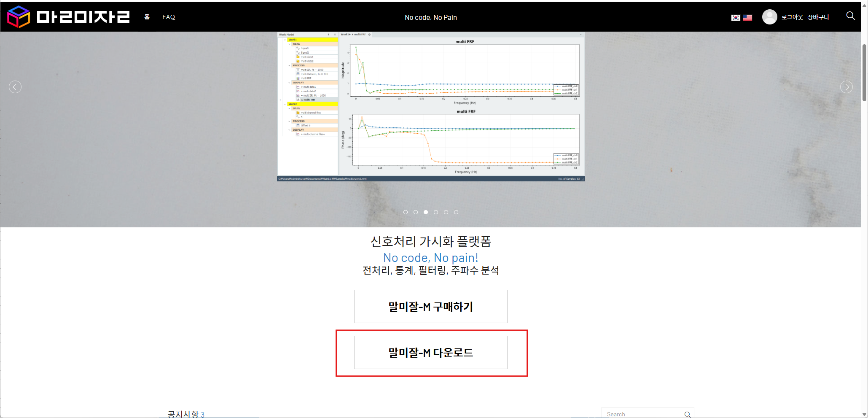The width and height of the screenshot is (868, 418).
Task: Click the magnifier icon in the Search box
Action: (688, 414)
